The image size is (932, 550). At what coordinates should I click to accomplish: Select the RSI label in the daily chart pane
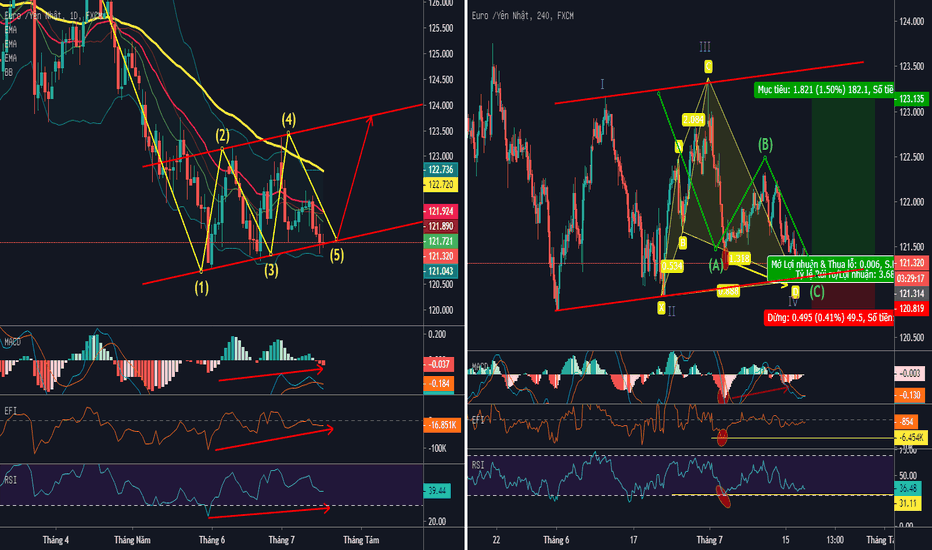pyautogui.click(x=10, y=480)
